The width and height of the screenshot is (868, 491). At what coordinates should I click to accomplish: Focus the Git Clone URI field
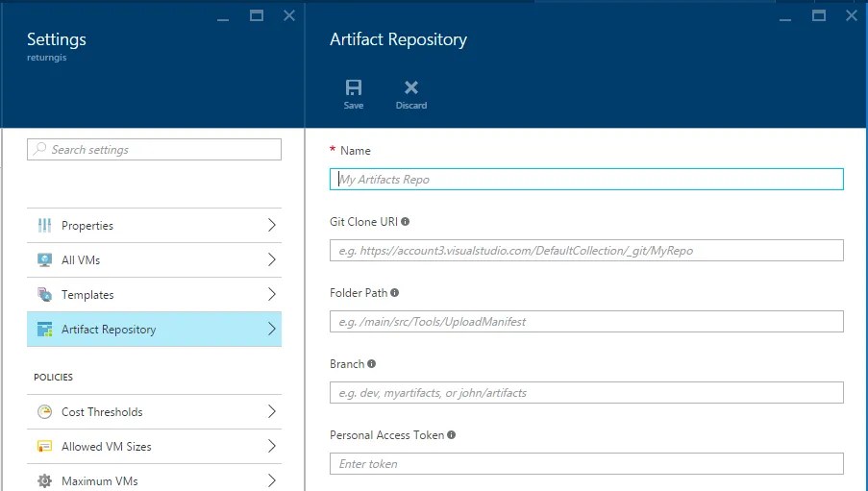(x=586, y=250)
